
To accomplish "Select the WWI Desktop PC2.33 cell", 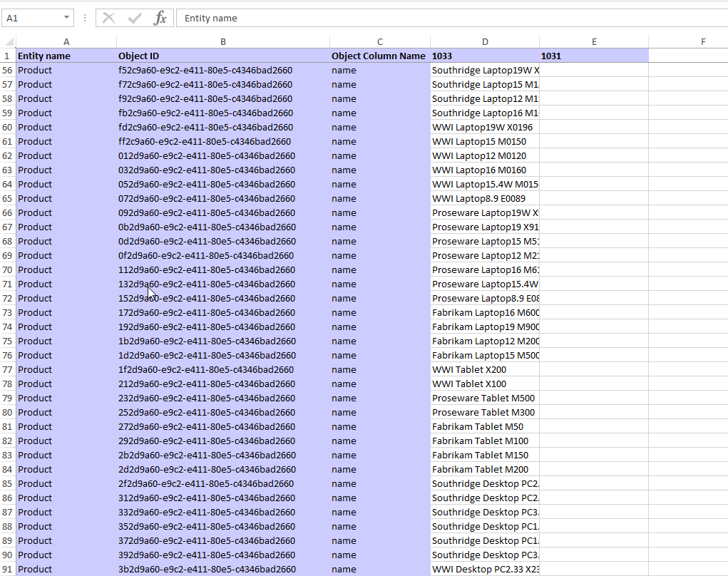I will point(485,570).
